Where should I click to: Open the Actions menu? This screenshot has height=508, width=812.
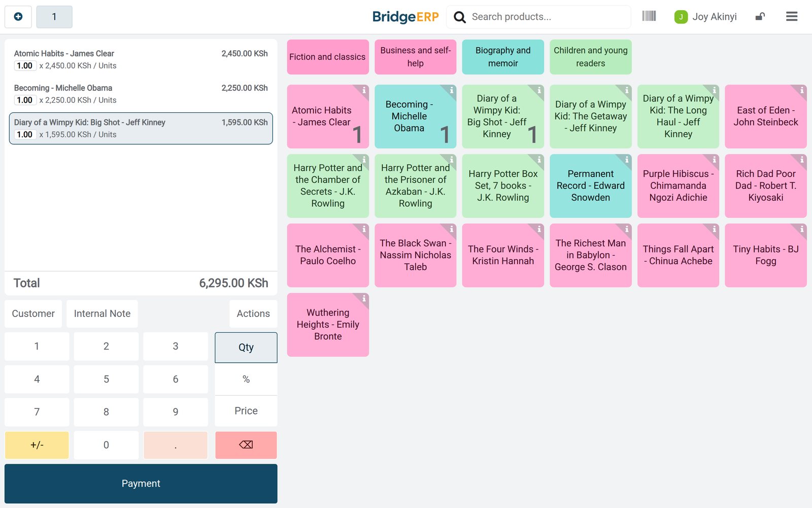tap(253, 313)
